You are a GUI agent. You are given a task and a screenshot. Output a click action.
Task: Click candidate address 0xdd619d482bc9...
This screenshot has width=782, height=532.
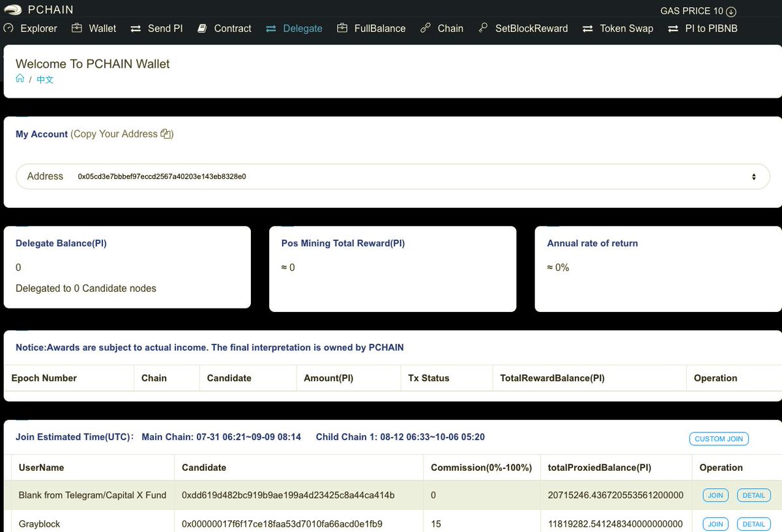(288, 496)
